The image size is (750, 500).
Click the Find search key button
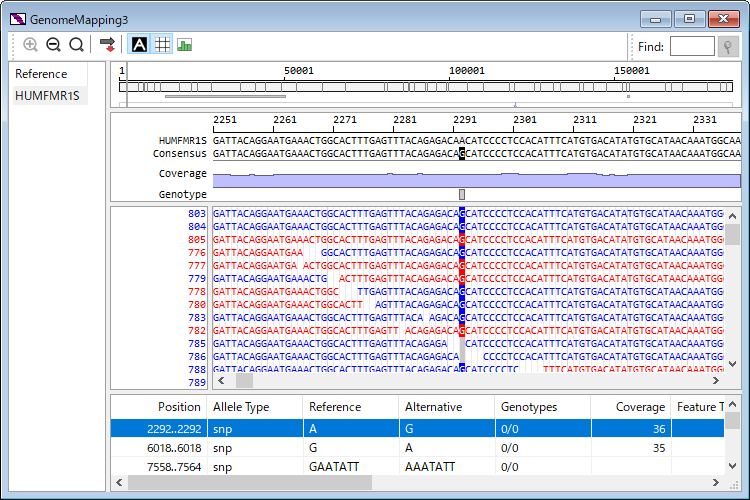pyautogui.click(x=730, y=46)
